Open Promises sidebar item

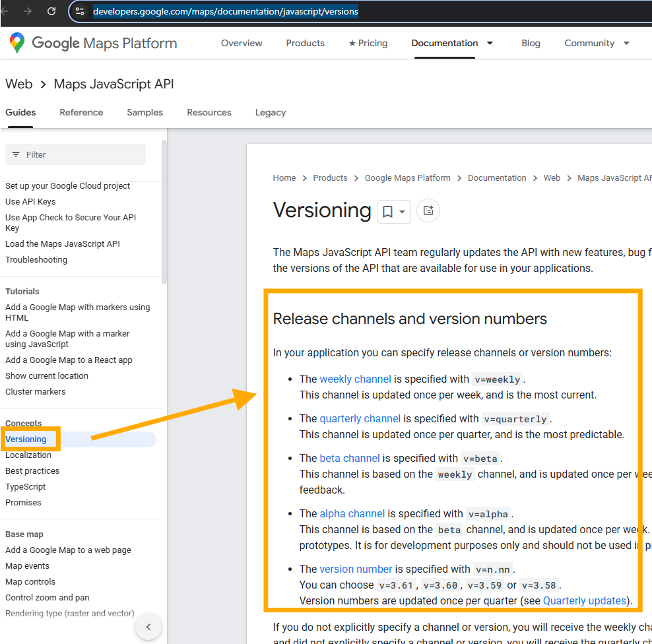[23, 503]
